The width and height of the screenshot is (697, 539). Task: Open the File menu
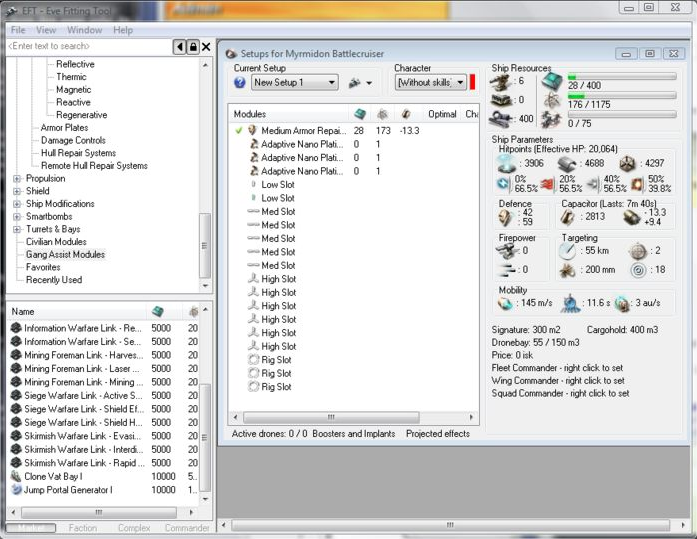point(18,30)
